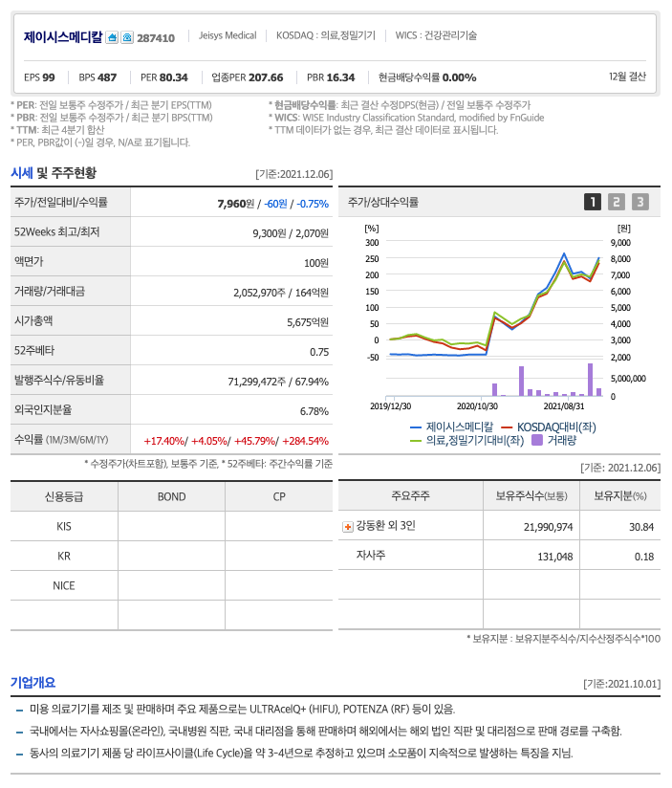Click the KIS rating row
Screen dimensions: 672x788
tap(171, 526)
